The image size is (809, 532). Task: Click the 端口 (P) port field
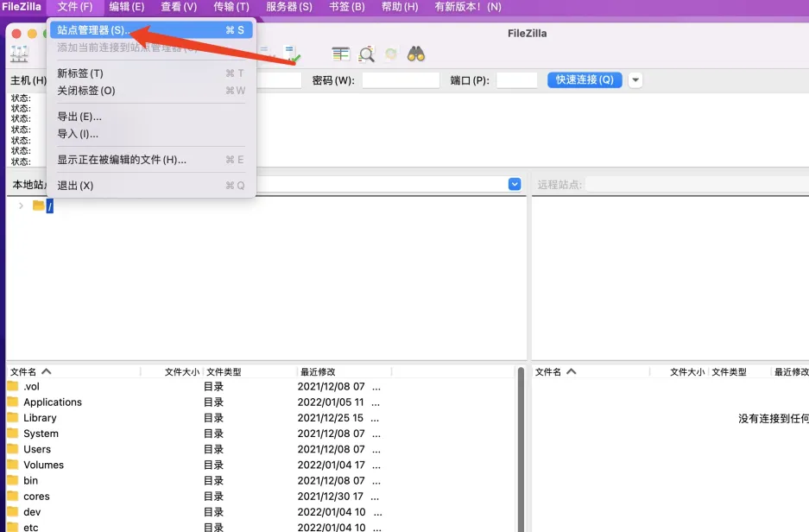(x=517, y=80)
